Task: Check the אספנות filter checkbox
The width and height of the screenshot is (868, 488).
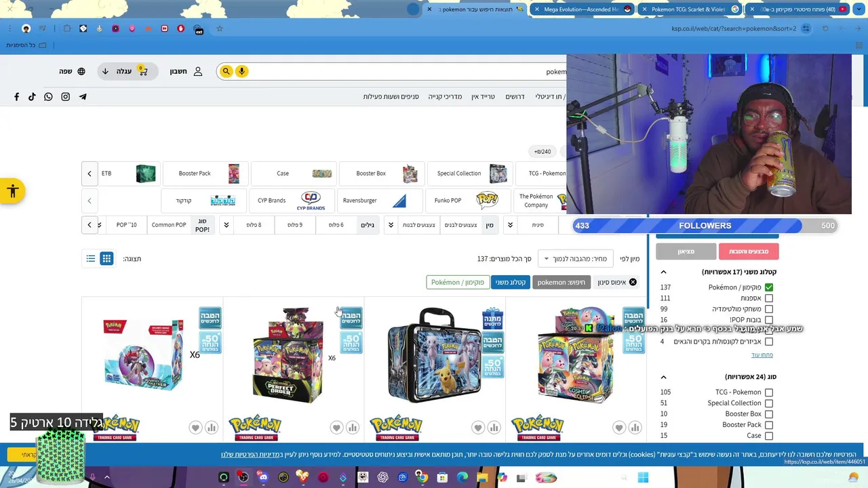Action: [769, 298]
